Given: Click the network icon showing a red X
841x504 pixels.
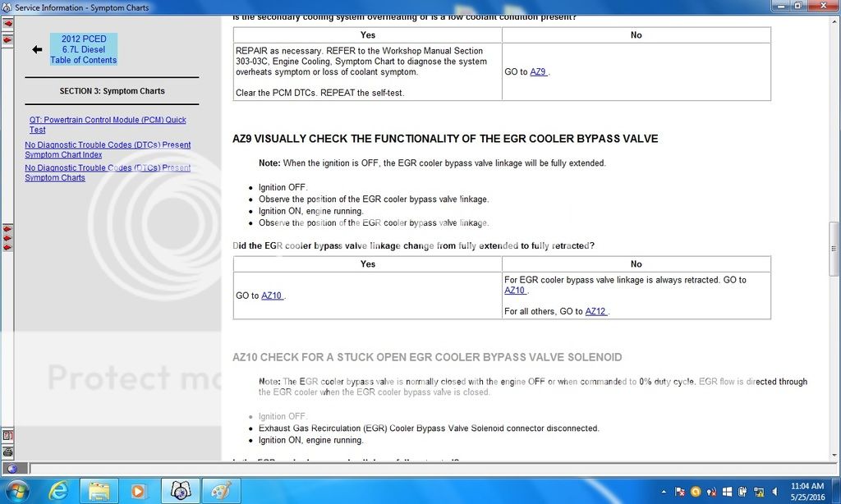Looking at the screenshot, I should 711,493.
